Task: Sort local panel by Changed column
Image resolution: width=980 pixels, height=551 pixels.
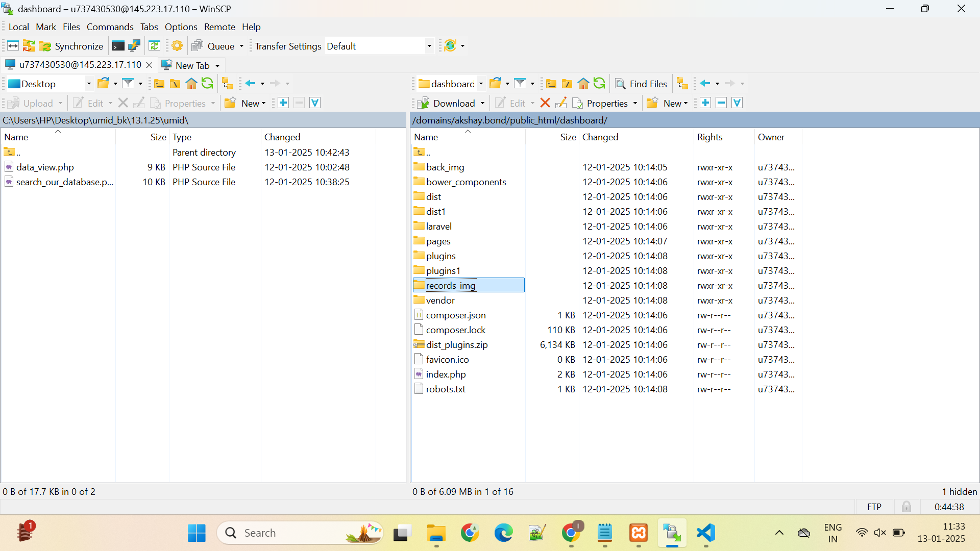Action: [318, 137]
